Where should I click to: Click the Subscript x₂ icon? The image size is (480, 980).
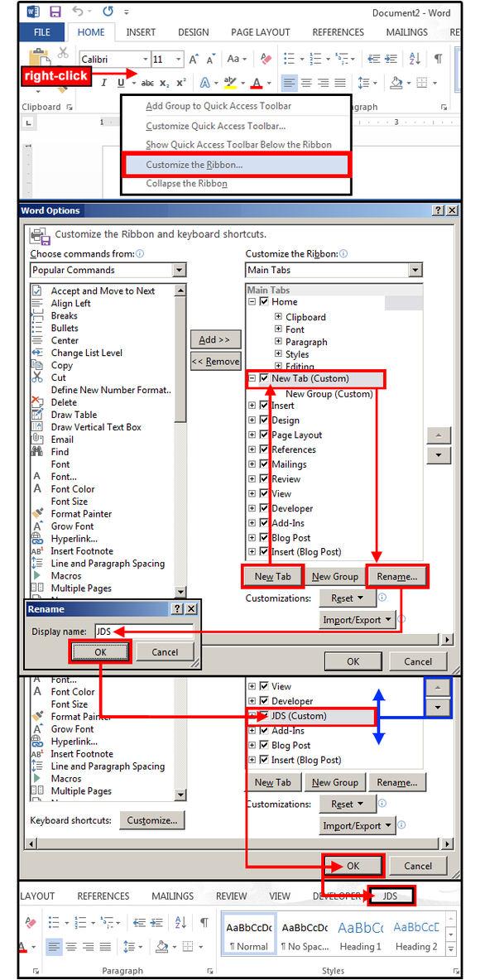pos(165,83)
